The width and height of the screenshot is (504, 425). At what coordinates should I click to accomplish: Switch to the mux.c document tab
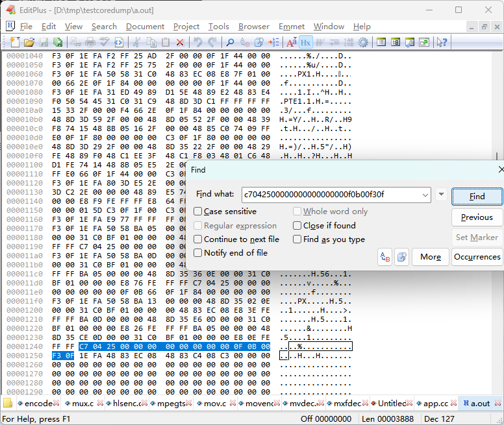pos(83,404)
